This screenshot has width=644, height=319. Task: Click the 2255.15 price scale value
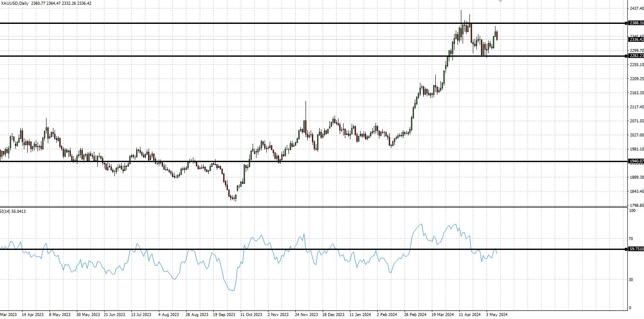coord(636,65)
